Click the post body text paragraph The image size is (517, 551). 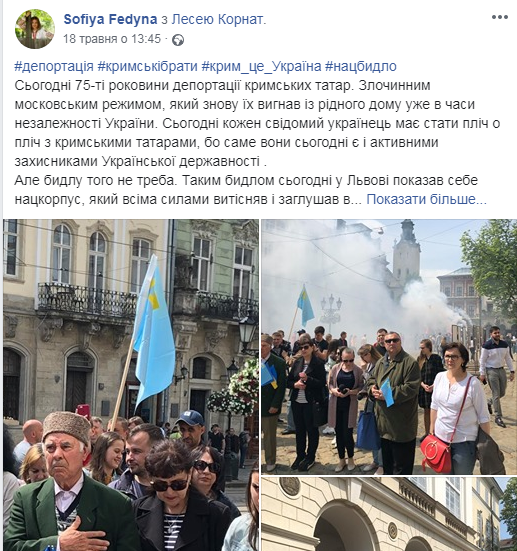pyautogui.click(x=257, y=142)
